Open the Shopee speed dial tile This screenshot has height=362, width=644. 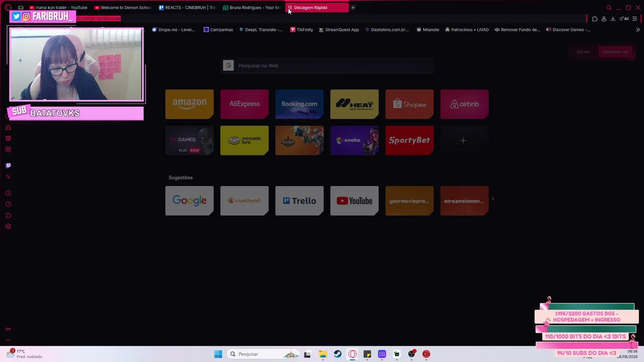[x=409, y=104]
